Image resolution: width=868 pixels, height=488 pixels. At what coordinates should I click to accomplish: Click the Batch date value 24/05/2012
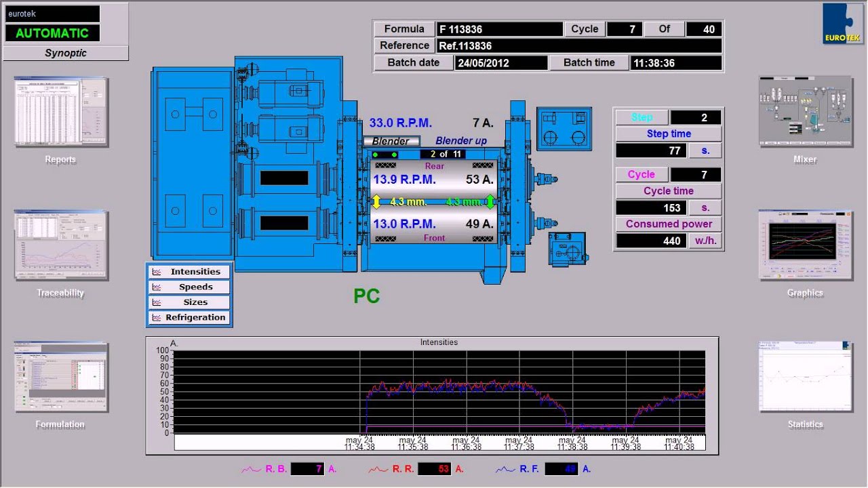501,63
